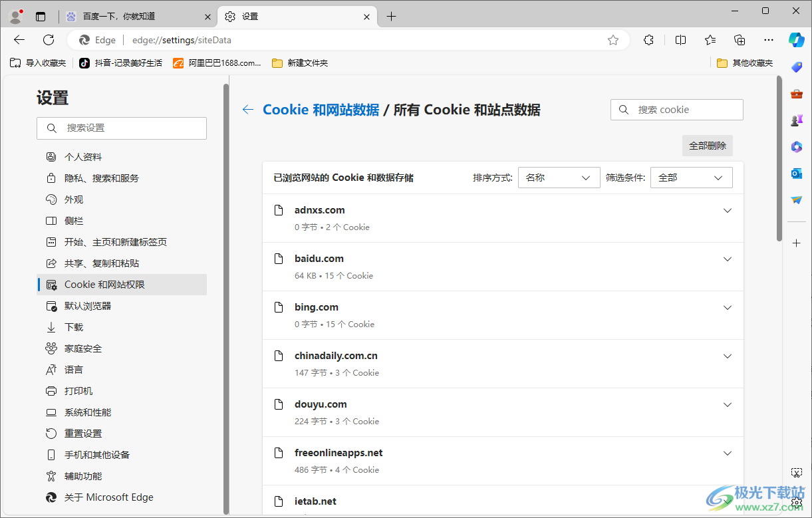Open 侧栏 settings section
The image size is (812, 518).
pos(122,221)
